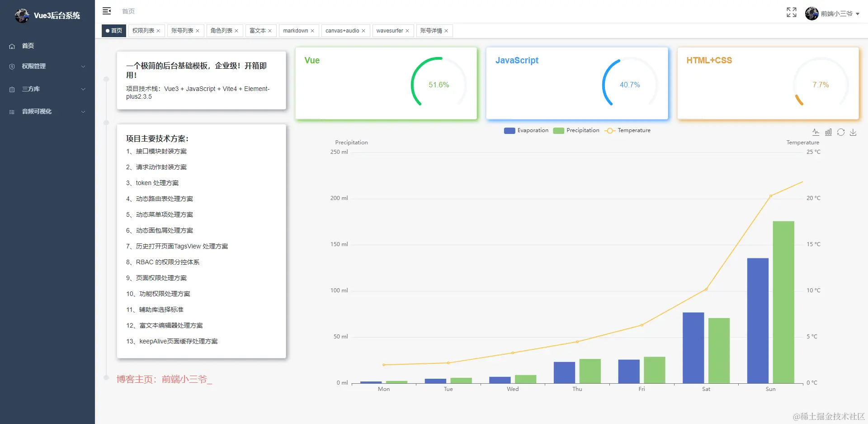Click the JavaScript card title
This screenshot has height=424, width=868.
click(x=517, y=60)
